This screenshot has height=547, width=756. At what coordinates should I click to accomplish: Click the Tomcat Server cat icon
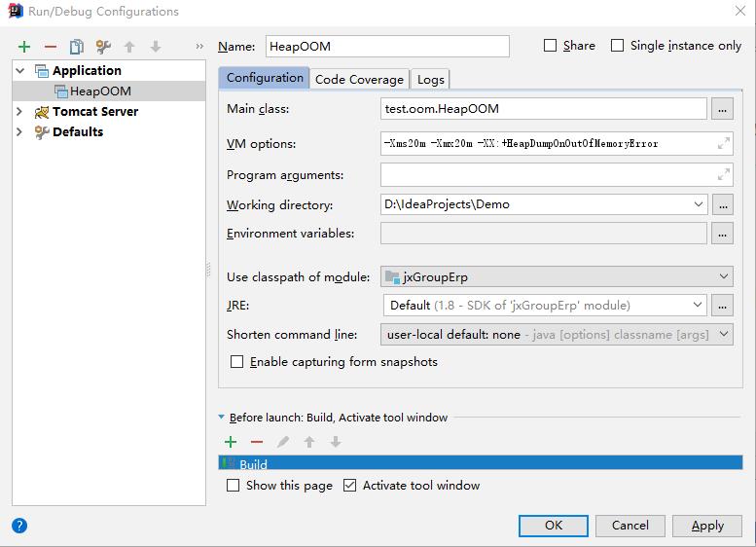point(42,112)
